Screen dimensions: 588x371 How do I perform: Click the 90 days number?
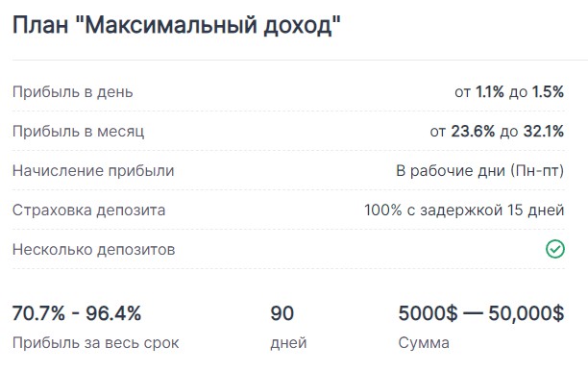282,313
